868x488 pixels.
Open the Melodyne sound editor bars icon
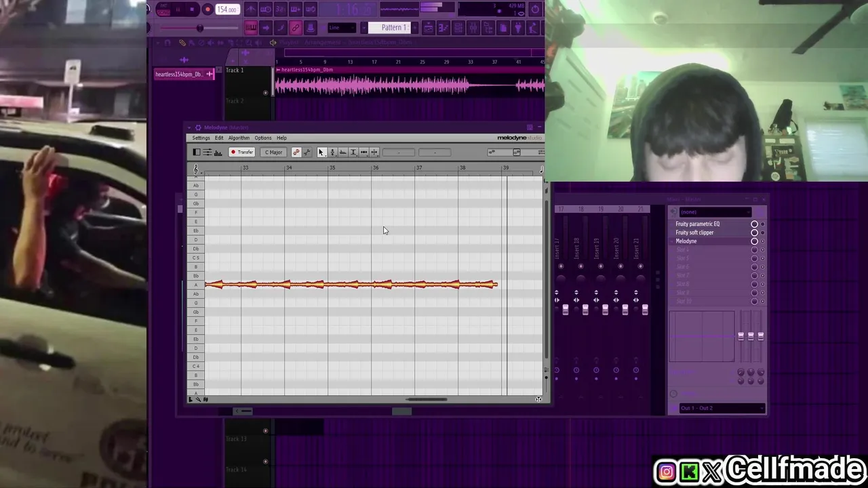218,152
